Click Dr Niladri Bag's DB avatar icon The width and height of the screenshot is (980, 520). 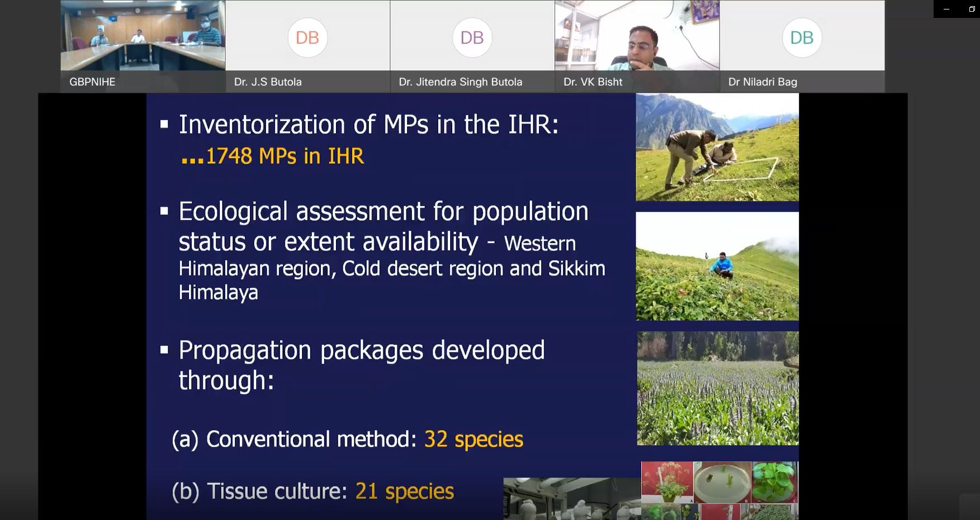(x=801, y=37)
